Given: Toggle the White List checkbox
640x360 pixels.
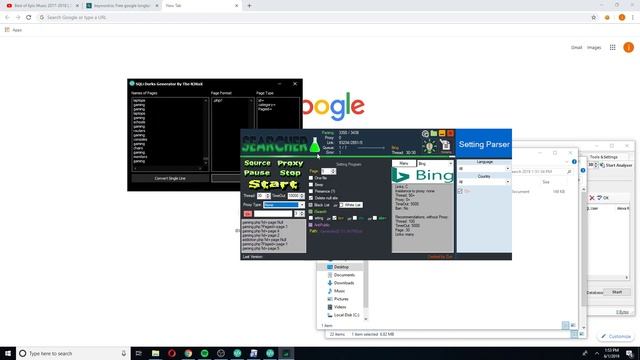Looking at the screenshot, I should click(342, 205).
